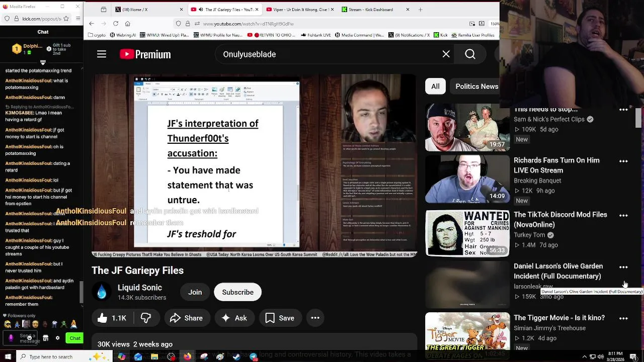Open more actions menu below the video
Viewport: 644px width, 362px height.
point(315,318)
